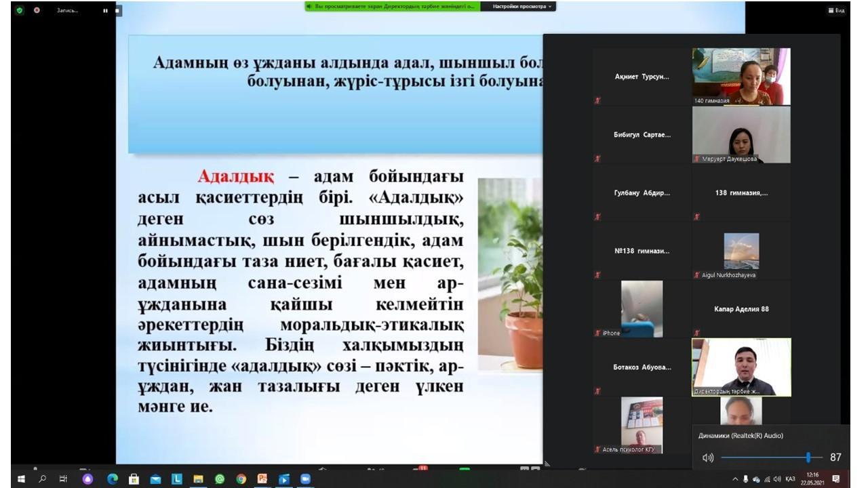Switch КАЗ keyboard language indicator
868x488 pixels.
(790, 479)
